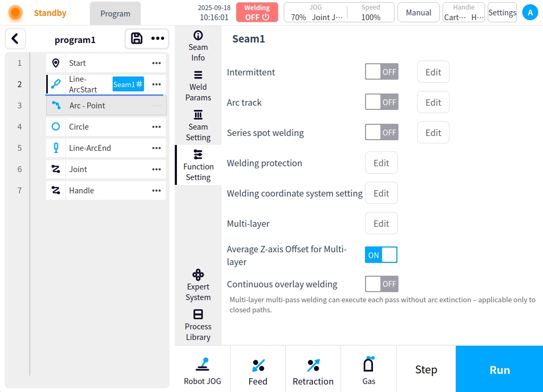The image size is (543, 392).
Task: Toggle the Continuous overlay welding switch
Action: 381,284
